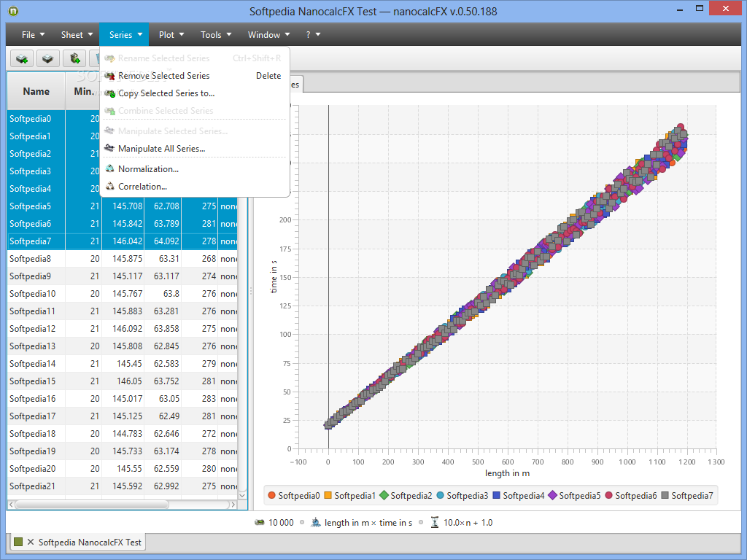747x560 pixels.
Task: Choose Manipulate All Series...
Action: (194, 149)
